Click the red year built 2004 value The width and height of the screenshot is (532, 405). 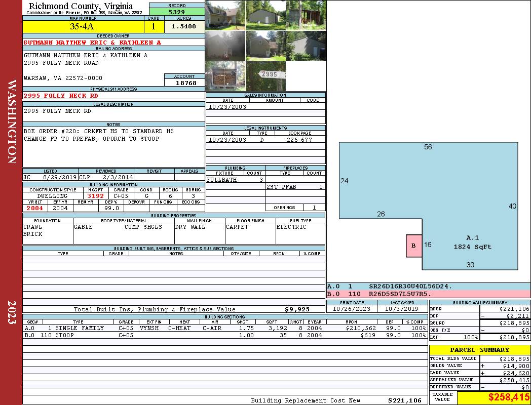(x=35, y=208)
